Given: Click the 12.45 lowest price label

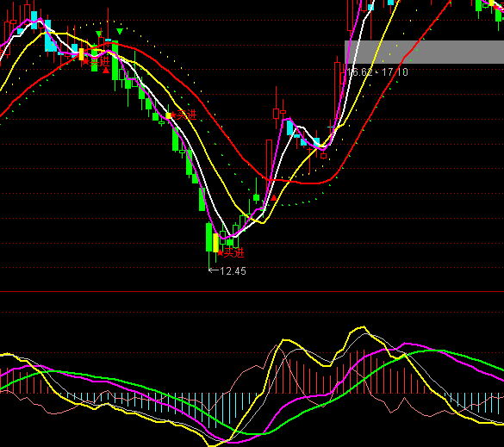Looking at the screenshot, I should pyautogui.click(x=233, y=271).
